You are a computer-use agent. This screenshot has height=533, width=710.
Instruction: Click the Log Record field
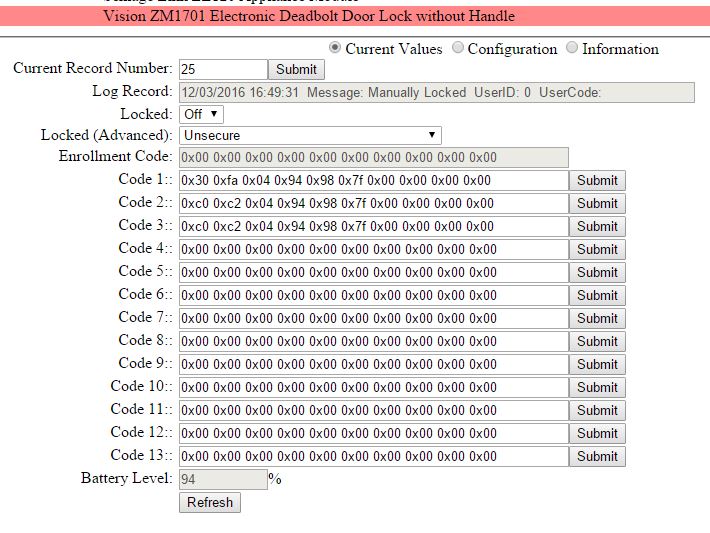[x=437, y=92]
